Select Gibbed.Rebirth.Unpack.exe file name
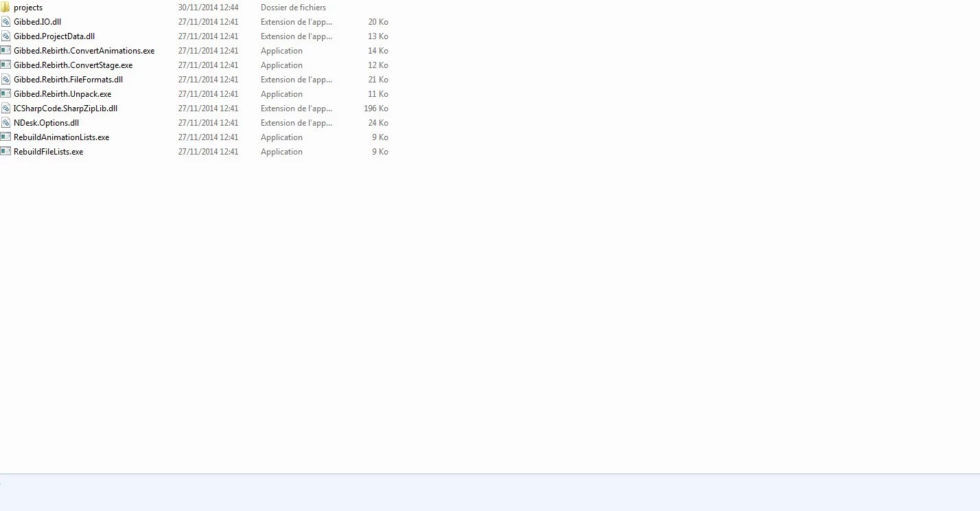This screenshot has height=511, width=980. tap(62, 94)
